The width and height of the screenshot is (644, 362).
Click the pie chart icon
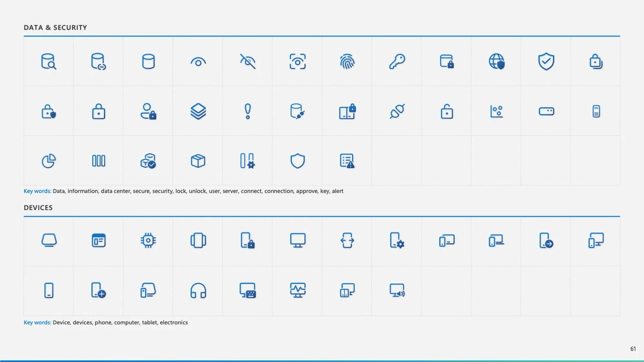tap(49, 161)
